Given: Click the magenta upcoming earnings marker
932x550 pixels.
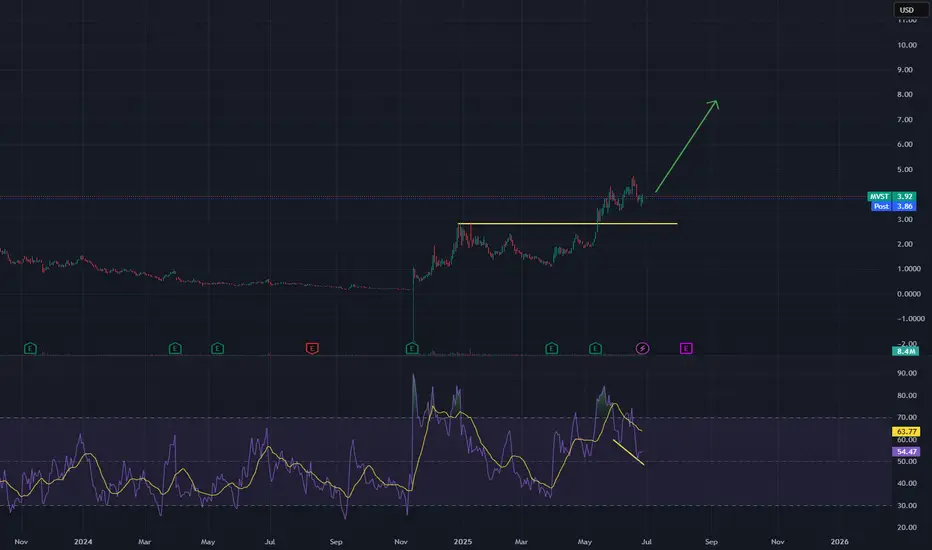Looking at the screenshot, I should pos(686,348).
